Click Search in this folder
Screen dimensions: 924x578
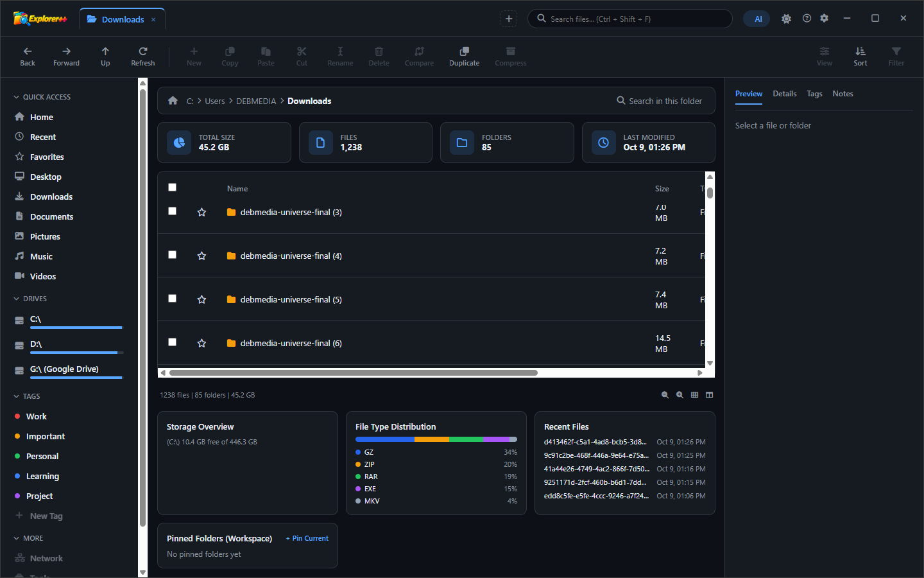[660, 101]
